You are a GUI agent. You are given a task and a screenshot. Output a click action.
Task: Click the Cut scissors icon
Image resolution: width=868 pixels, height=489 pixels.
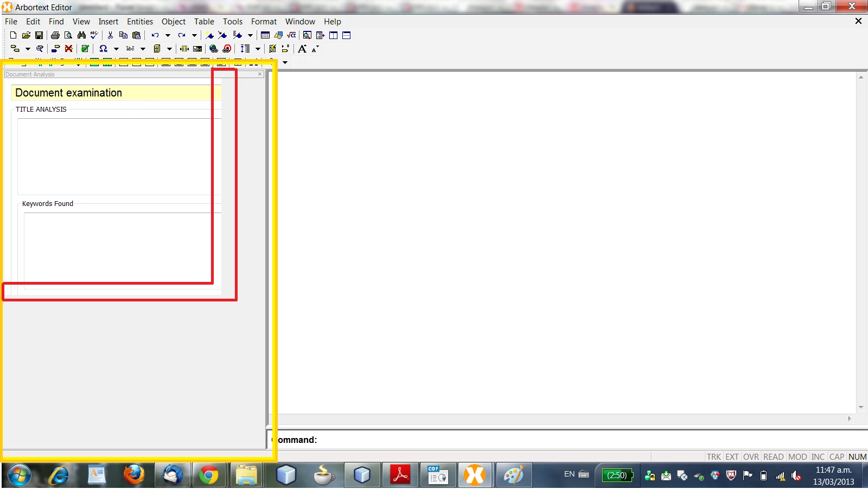pos(110,35)
